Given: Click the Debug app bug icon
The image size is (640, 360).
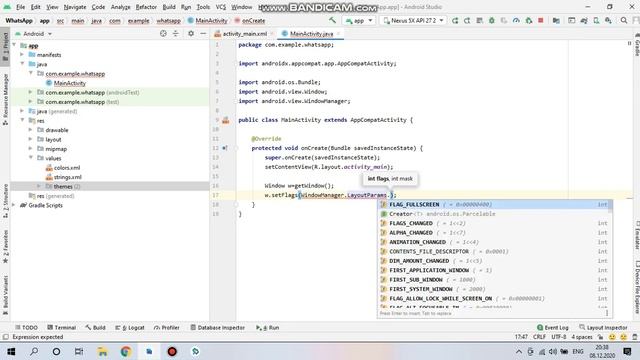Looking at the screenshot, I should point(492,20).
